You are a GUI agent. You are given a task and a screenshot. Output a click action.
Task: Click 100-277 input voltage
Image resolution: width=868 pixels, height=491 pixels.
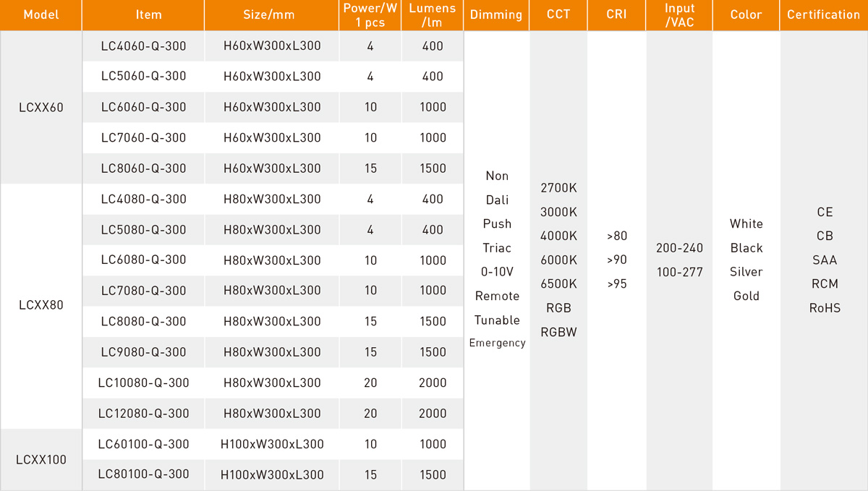click(679, 272)
